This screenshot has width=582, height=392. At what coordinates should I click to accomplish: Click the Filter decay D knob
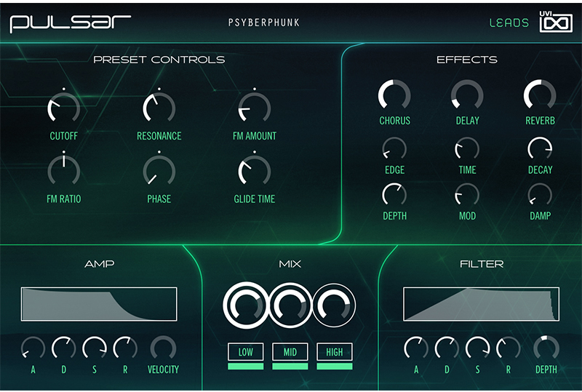point(447,348)
